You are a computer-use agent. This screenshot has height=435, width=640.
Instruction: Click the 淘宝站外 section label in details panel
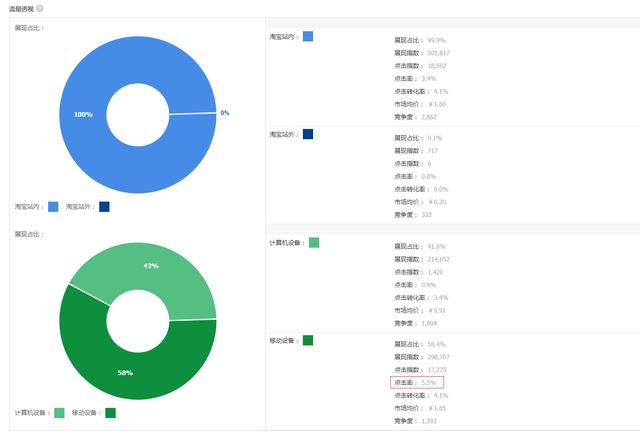284,135
